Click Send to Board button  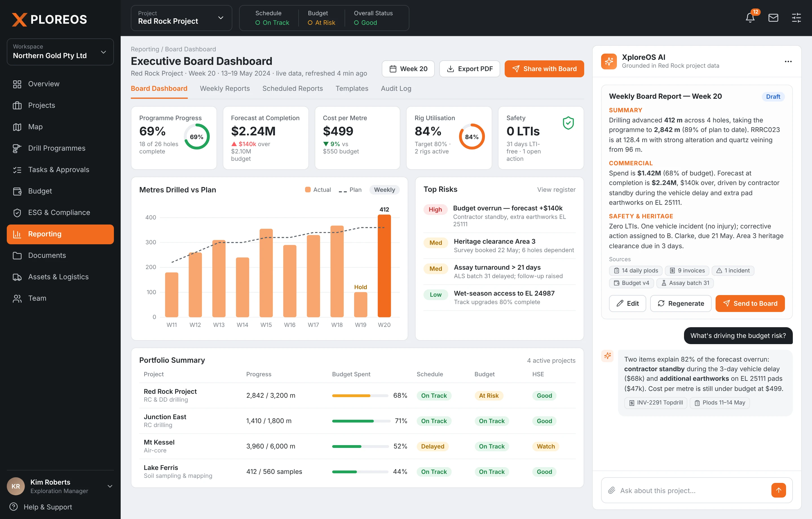tap(750, 304)
